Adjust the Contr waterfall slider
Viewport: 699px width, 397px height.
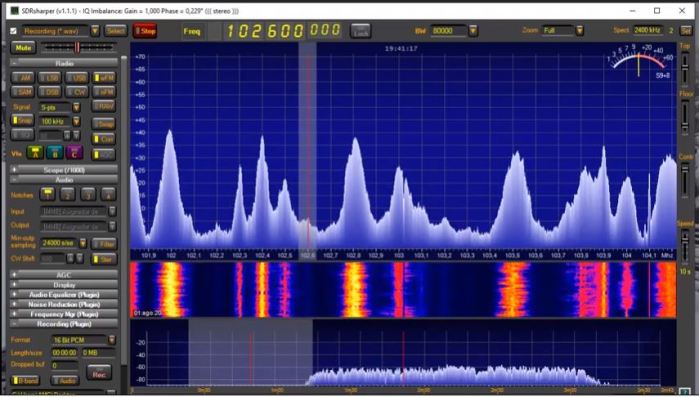[x=685, y=180]
